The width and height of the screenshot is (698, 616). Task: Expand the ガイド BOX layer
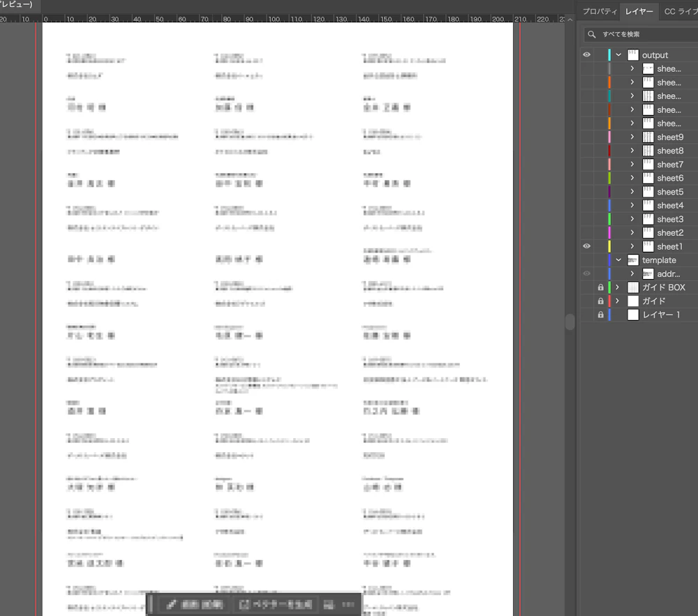click(x=617, y=287)
